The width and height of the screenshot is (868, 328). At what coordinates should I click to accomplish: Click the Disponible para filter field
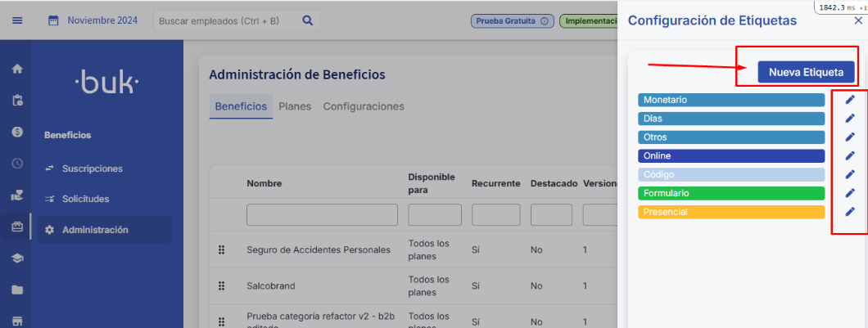pos(435,214)
